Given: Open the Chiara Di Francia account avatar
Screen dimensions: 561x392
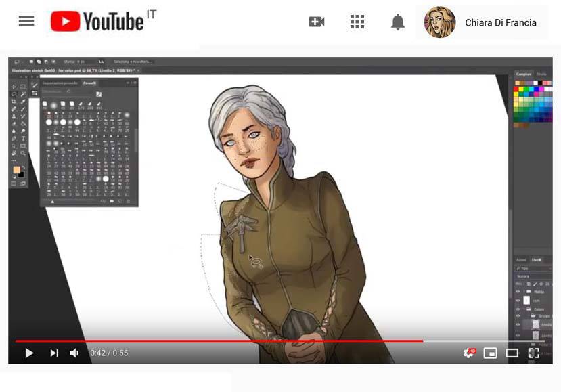Looking at the screenshot, I should 440,22.
